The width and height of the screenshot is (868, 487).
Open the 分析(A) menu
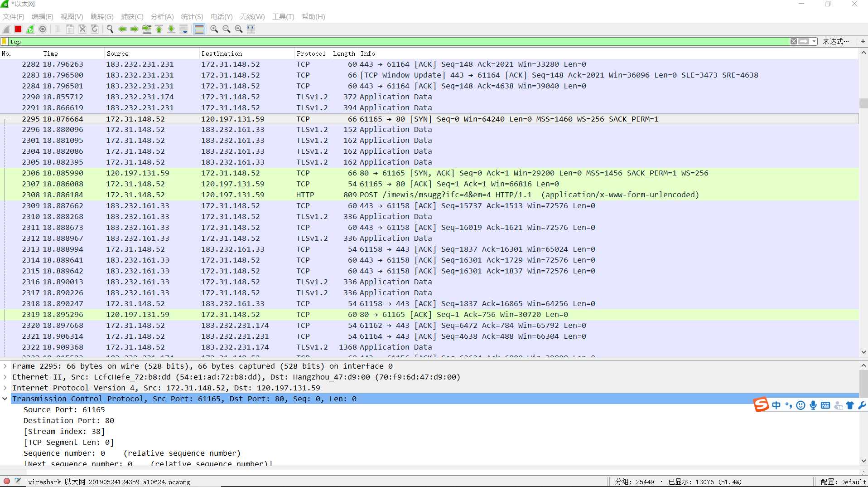tap(162, 17)
